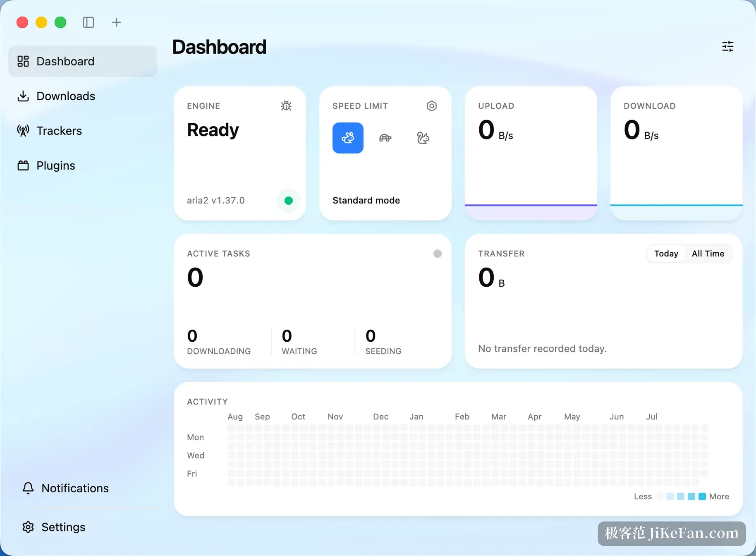Click the aria2 v1.37.0 version text

point(216,201)
